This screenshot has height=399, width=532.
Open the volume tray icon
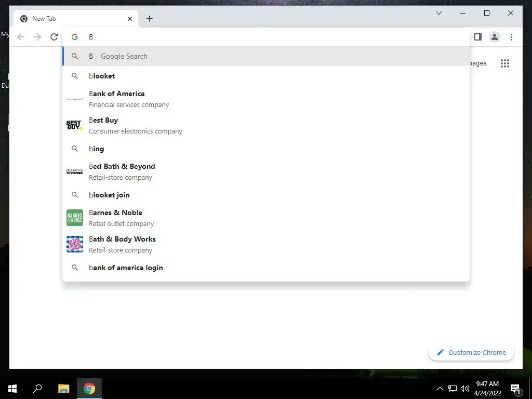tap(465, 389)
